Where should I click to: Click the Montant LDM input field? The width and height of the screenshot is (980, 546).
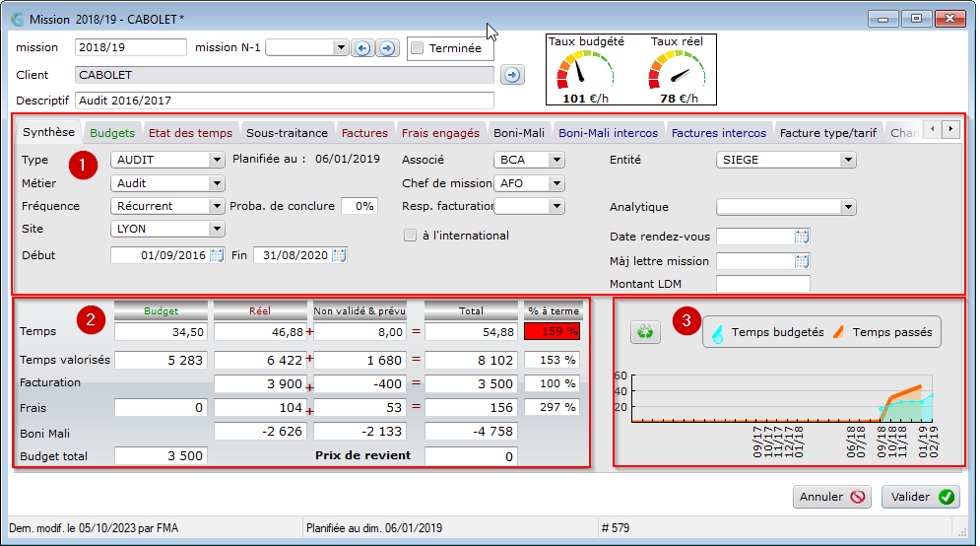click(x=762, y=284)
